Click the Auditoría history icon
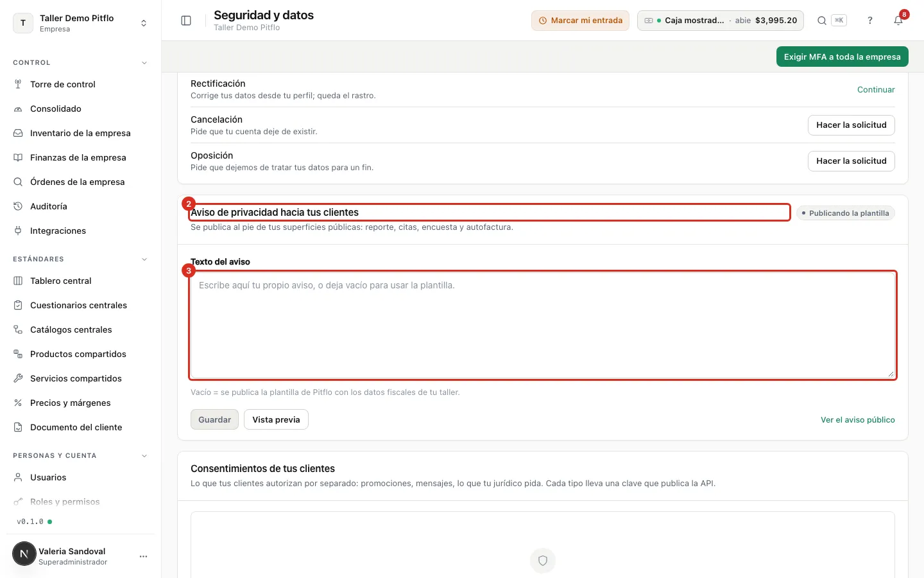This screenshot has width=924, height=578. [18, 206]
